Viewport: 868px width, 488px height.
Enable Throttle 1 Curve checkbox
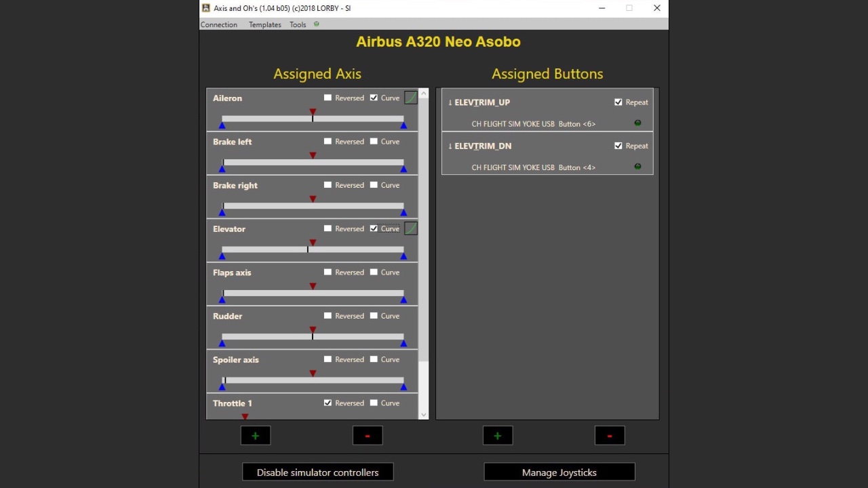(374, 403)
